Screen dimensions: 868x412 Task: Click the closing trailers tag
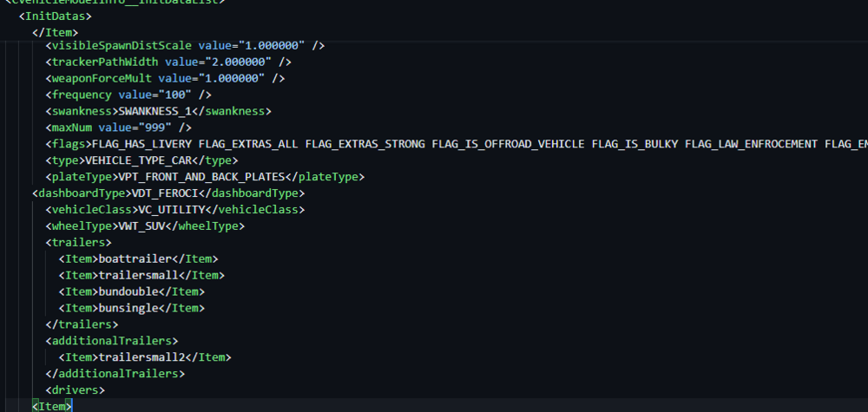pos(82,324)
